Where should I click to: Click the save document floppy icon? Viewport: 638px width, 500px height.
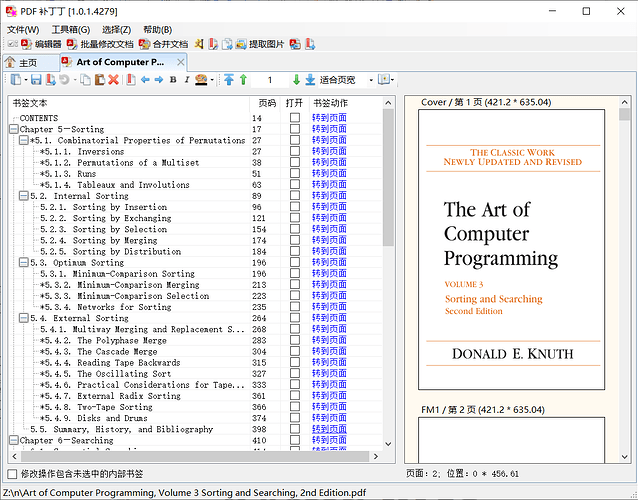(x=36, y=80)
